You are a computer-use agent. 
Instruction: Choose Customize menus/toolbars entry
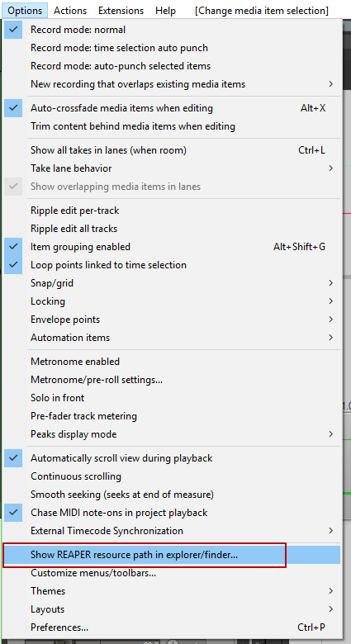[172, 572]
